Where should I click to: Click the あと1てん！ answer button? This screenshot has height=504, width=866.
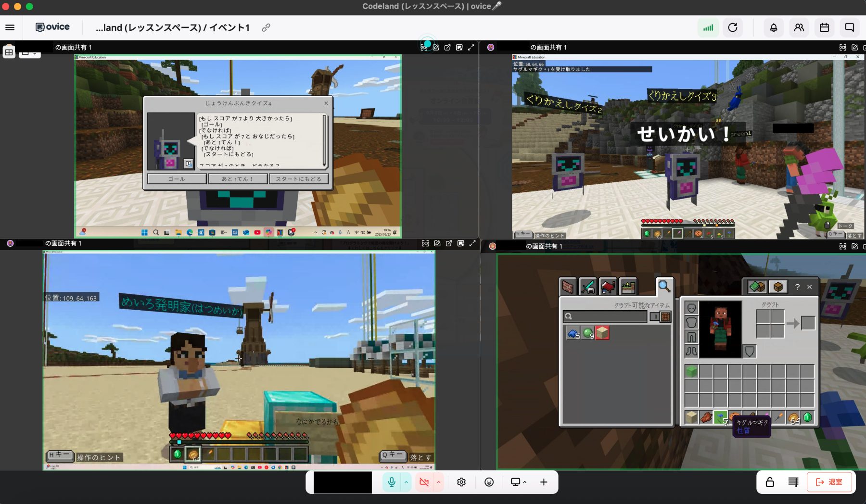pos(237,179)
